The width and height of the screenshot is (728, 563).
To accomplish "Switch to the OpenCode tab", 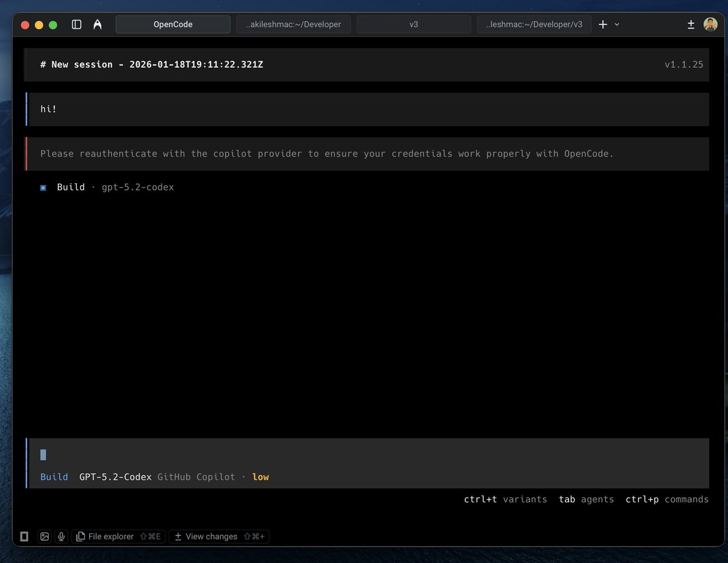I will [173, 24].
